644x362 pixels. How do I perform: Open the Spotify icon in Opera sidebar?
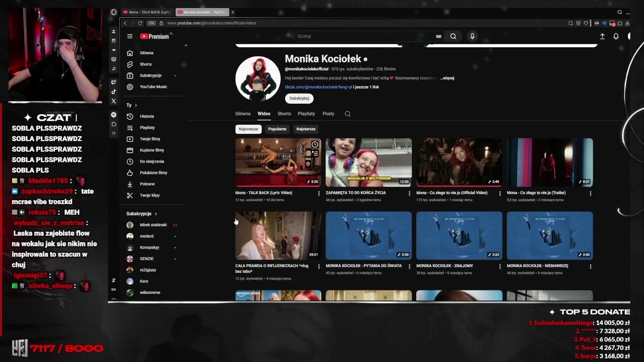[x=114, y=115]
